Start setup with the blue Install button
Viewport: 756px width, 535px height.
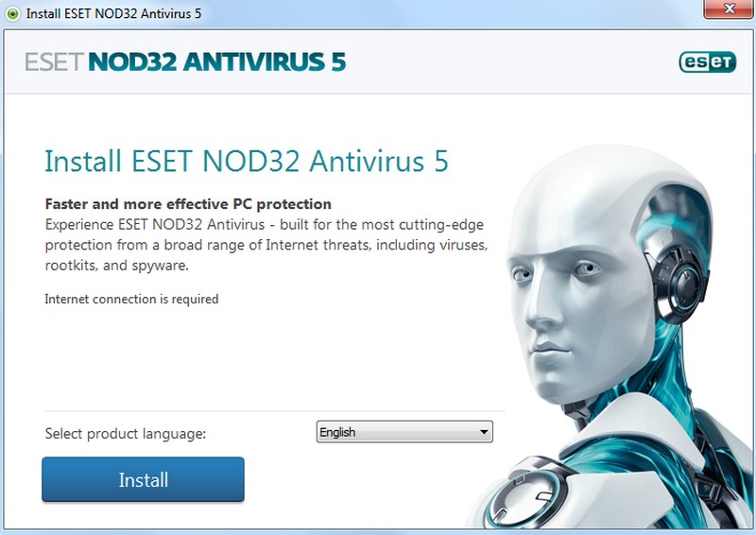coord(144,479)
